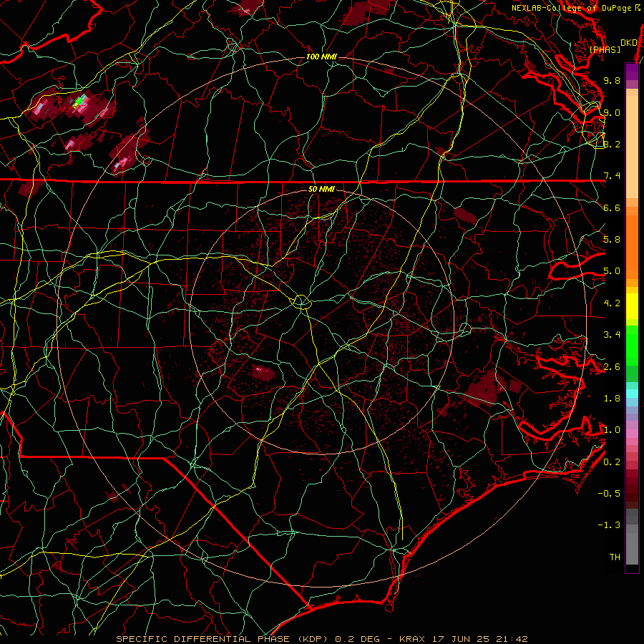Image resolution: width=644 pixels, height=644 pixels.
Task: Click the "[PHAS]" units label
Action: coord(605,49)
